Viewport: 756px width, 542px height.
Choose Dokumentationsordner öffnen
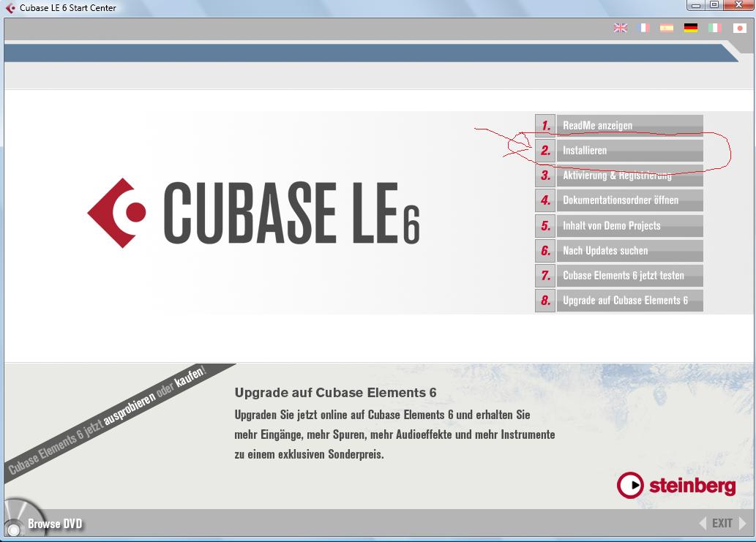coord(629,200)
